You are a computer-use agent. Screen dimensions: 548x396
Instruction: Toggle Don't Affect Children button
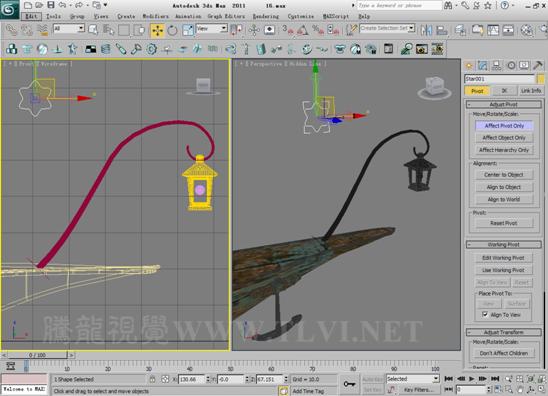point(504,353)
